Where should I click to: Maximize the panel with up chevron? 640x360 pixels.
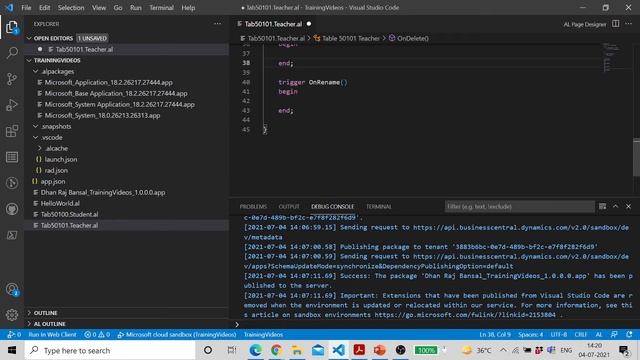click(x=616, y=207)
